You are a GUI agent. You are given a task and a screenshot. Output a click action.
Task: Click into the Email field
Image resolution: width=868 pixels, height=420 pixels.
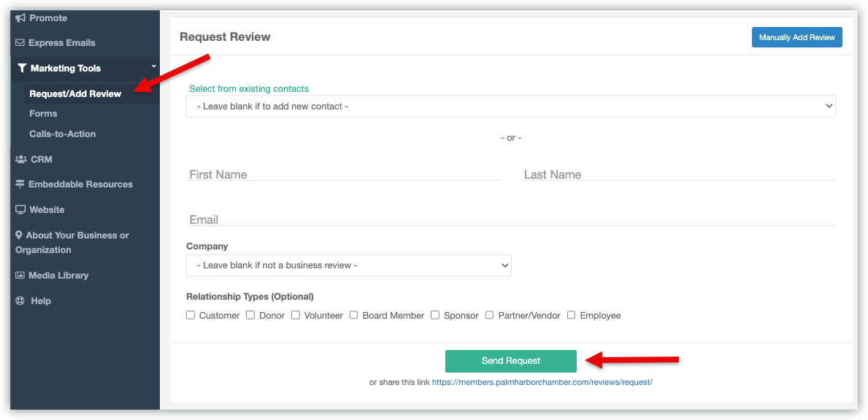pyautogui.click(x=510, y=219)
